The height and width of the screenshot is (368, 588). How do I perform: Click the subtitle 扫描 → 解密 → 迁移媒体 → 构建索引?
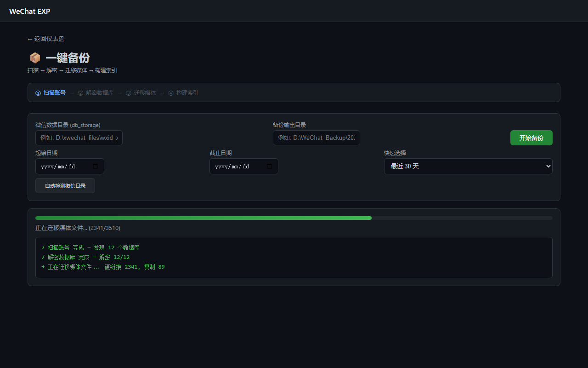pyautogui.click(x=73, y=70)
